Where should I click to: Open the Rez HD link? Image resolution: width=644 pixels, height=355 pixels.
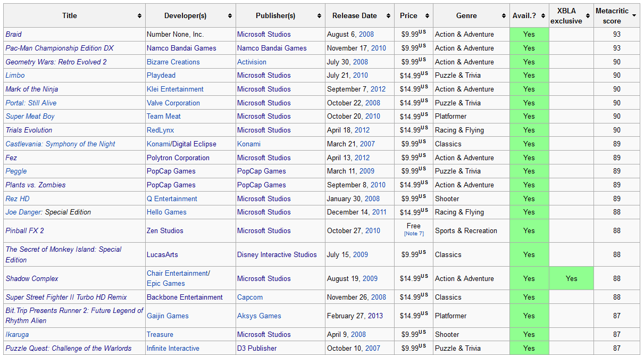click(x=18, y=199)
